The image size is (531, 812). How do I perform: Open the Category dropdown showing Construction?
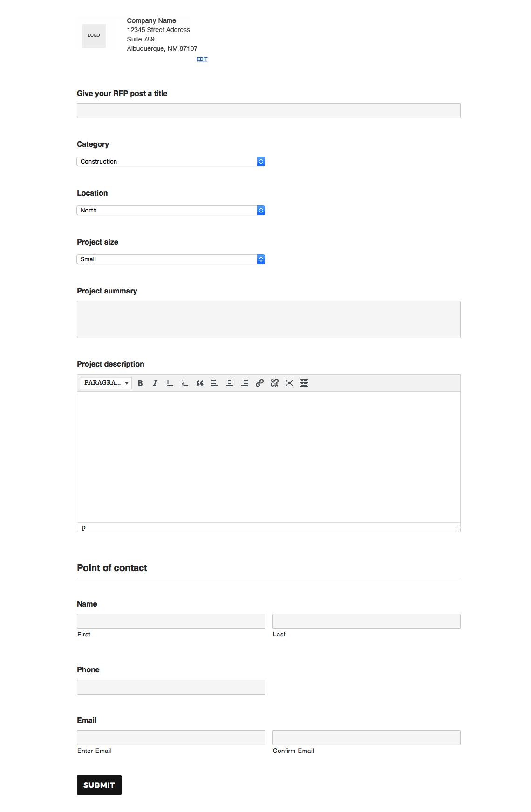170,161
